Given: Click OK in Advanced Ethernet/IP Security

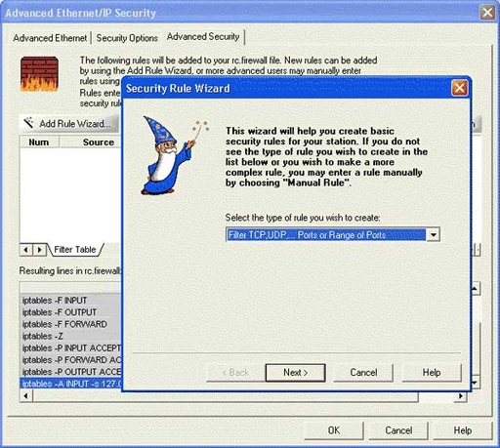Looking at the screenshot, I should click(x=334, y=430).
